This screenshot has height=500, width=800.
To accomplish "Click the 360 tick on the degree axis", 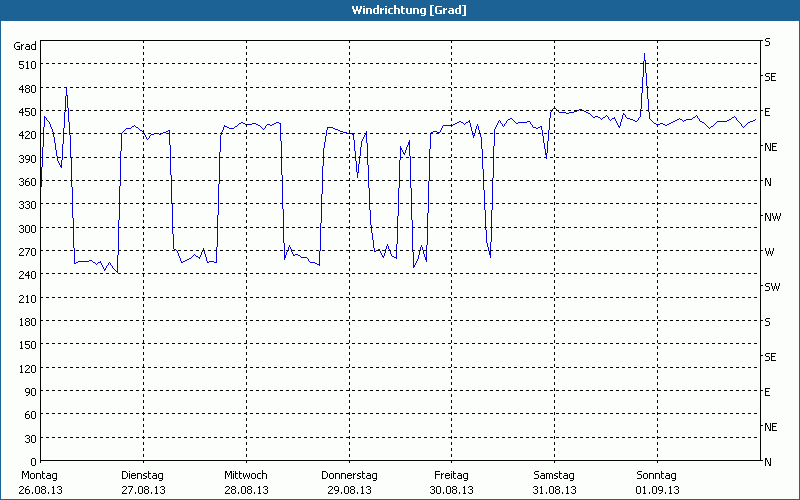I will click(x=26, y=182).
